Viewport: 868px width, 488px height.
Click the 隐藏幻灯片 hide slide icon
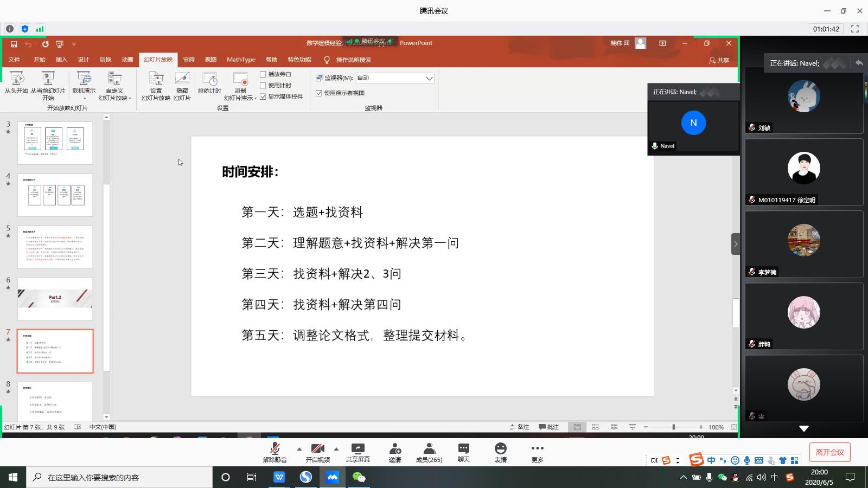pos(182,80)
